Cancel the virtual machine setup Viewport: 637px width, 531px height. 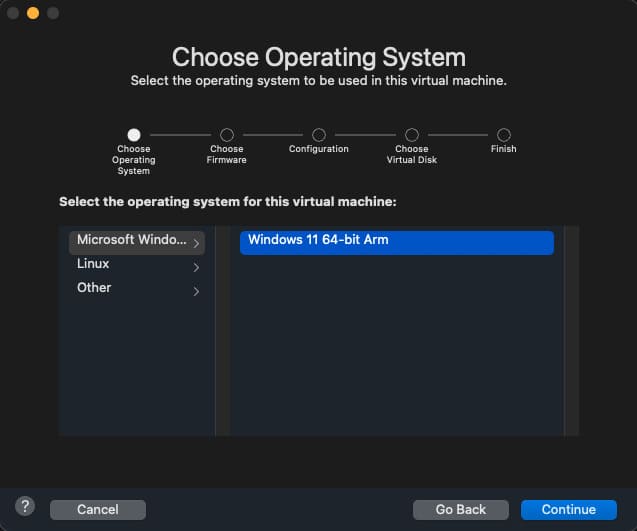[x=98, y=510]
